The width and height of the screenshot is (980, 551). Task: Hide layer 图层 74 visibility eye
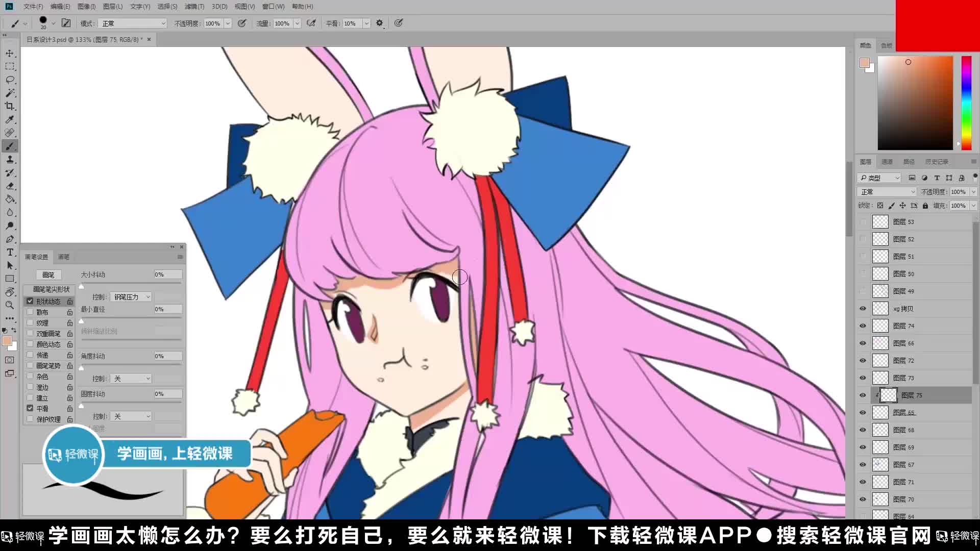863,326
